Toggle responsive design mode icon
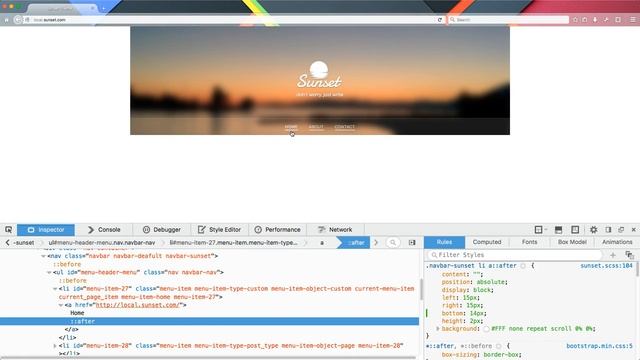The width and height of the screenshot is (640, 360). [575, 230]
